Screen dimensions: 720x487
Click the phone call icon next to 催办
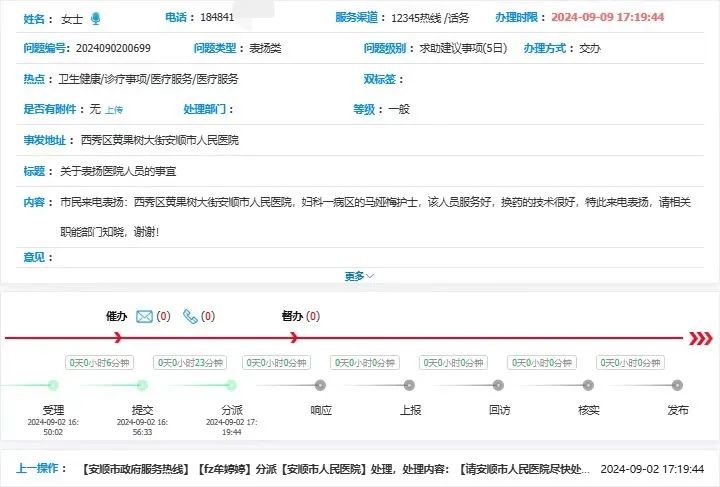[190, 316]
